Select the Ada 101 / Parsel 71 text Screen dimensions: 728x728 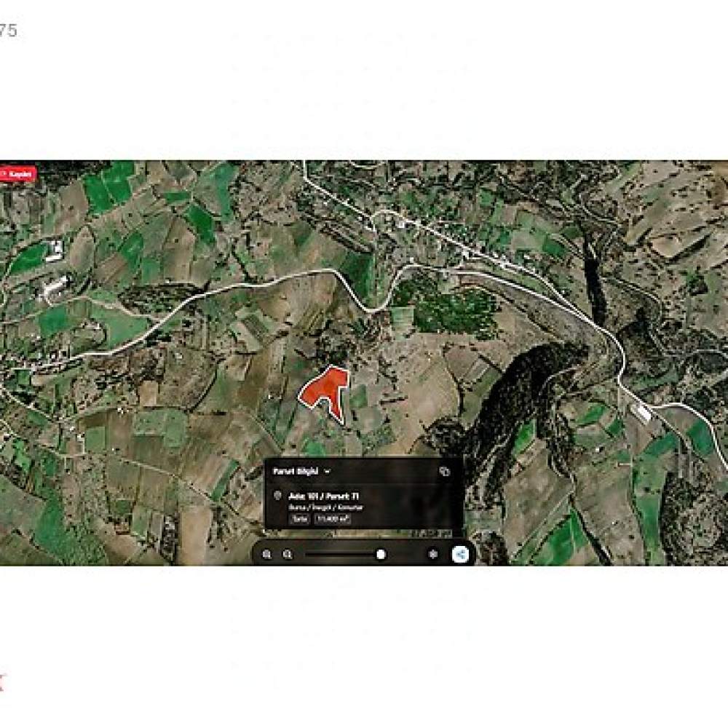tap(324, 496)
